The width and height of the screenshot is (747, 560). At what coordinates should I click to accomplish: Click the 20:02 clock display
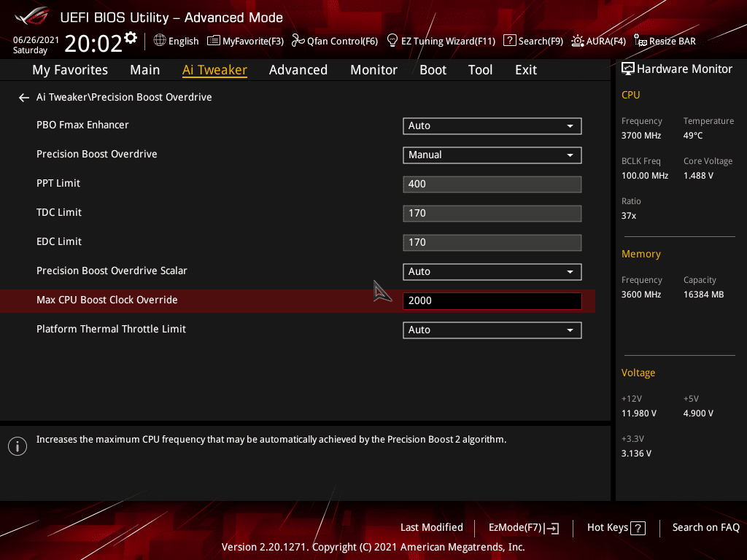pyautogui.click(x=93, y=43)
